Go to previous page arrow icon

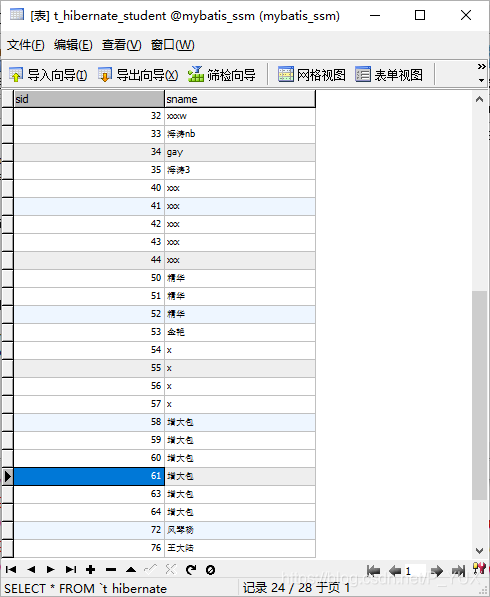(x=395, y=571)
